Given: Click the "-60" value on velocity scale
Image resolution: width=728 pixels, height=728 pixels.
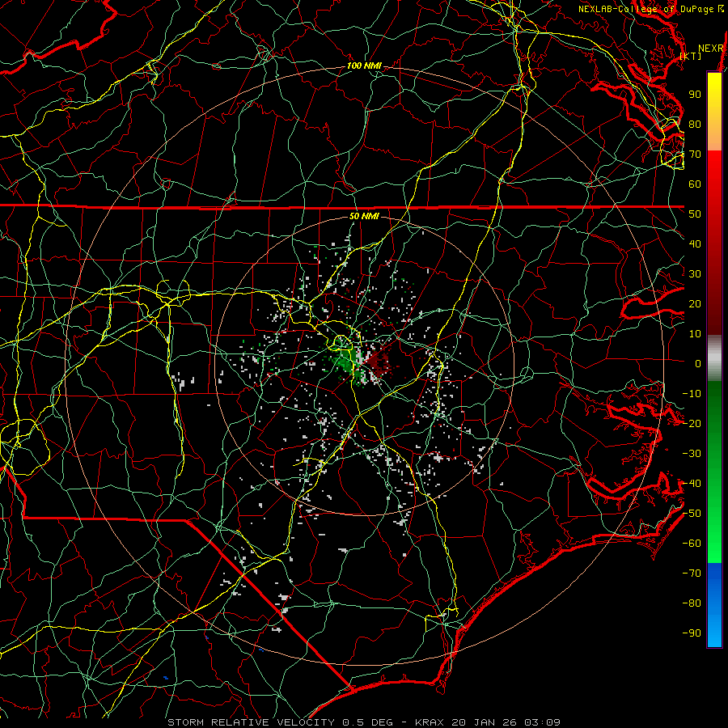Looking at the screenshot, I should click(x=692, y=544).
